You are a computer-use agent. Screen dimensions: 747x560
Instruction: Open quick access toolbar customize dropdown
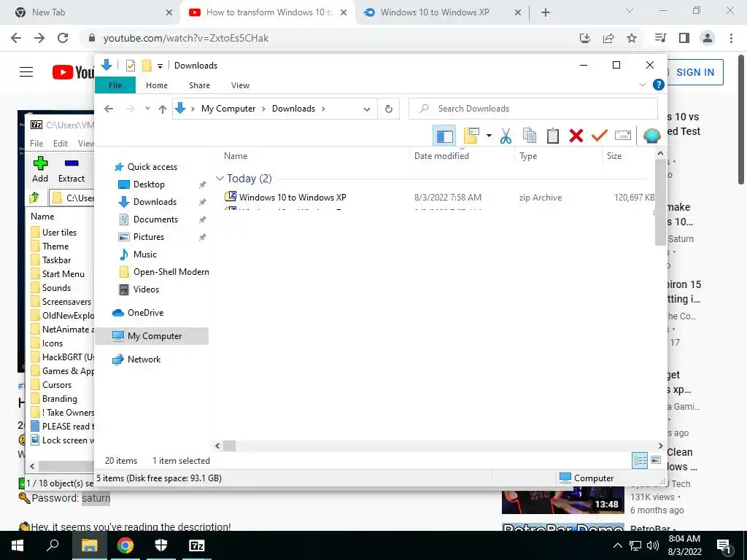(x=160, y=66)
